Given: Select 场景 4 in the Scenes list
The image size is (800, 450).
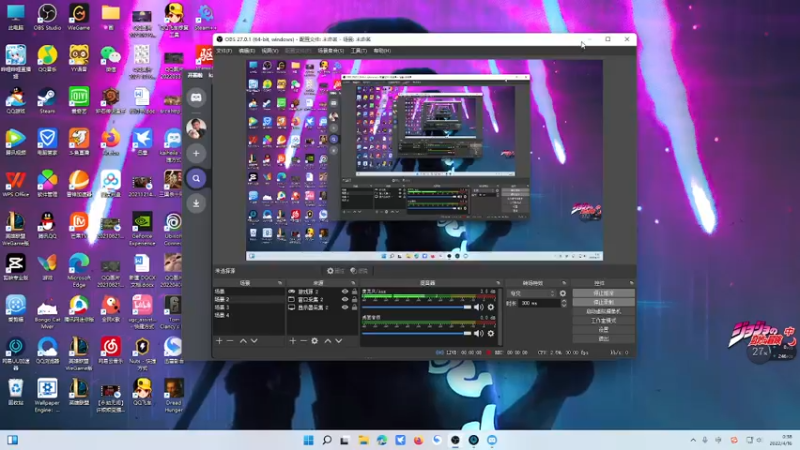Looking at the screenshot, I should pos(249,315).
